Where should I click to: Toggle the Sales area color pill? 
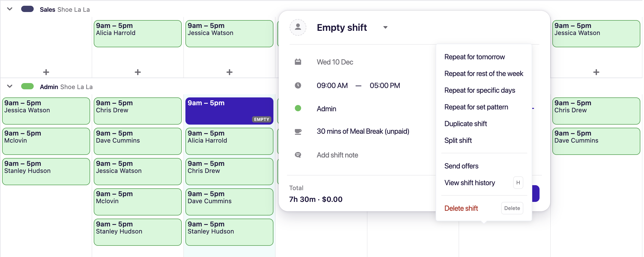click(x=27, y=9)
